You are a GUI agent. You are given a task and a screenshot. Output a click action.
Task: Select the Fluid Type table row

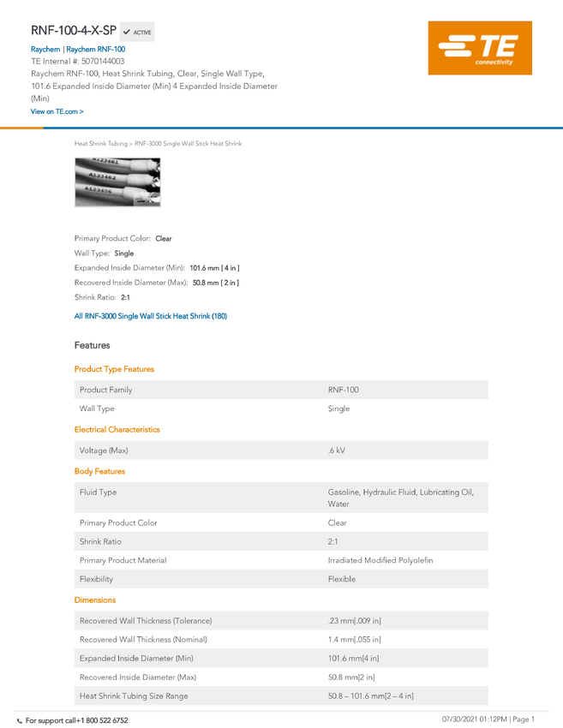click(x=281, y=498)
